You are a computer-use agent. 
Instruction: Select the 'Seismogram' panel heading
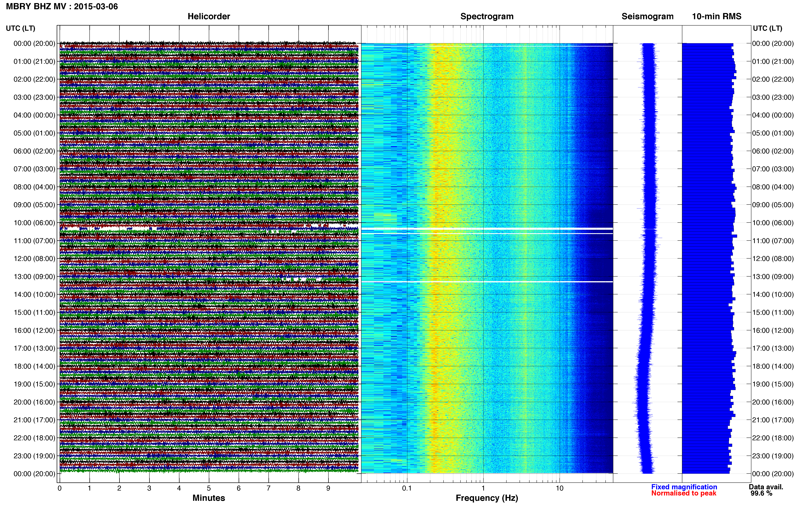point(648,16)
